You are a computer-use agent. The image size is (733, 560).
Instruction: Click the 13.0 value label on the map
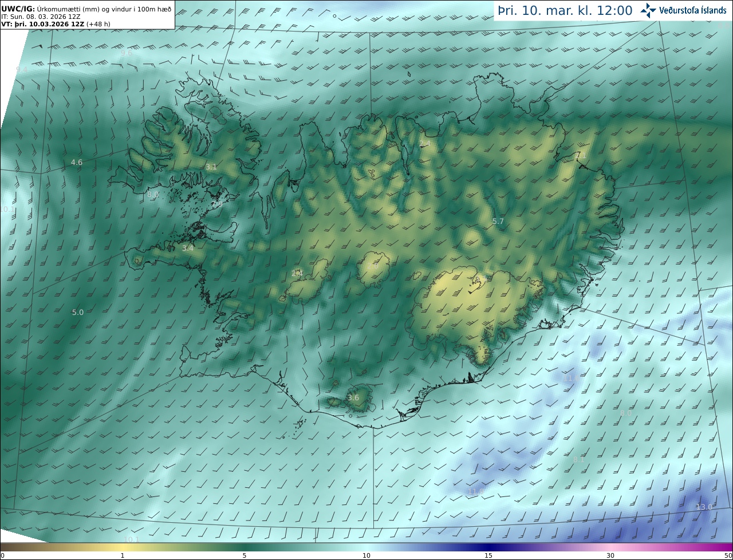point(704,507)
